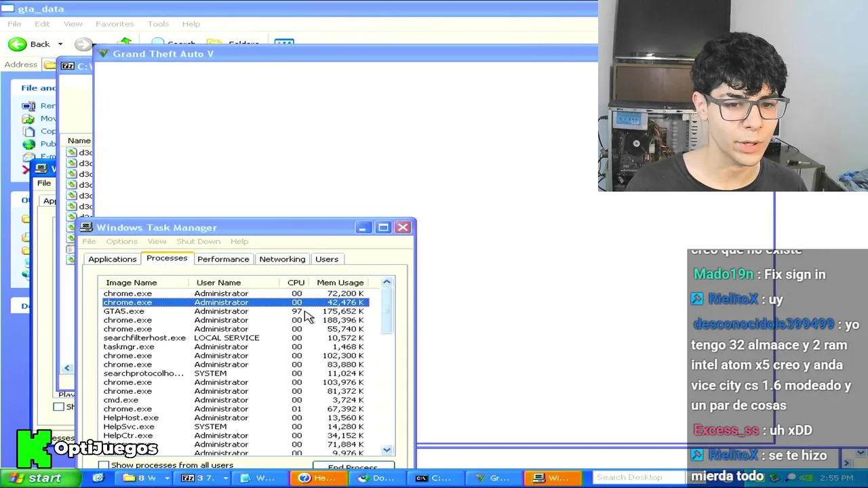This screenshot has width=868, height=488.
Task: Click the Search Desktop field
Action: 637,477
